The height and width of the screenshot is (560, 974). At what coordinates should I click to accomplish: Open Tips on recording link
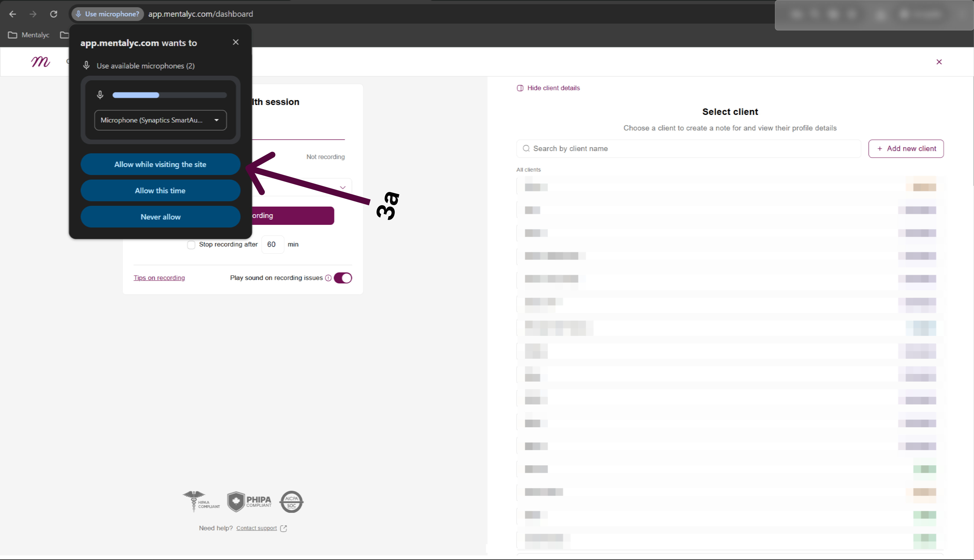(159, 278)
